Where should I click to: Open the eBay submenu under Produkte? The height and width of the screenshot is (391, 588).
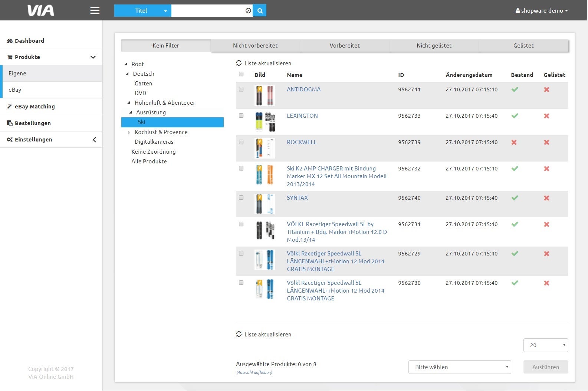(x=51, y=90)
